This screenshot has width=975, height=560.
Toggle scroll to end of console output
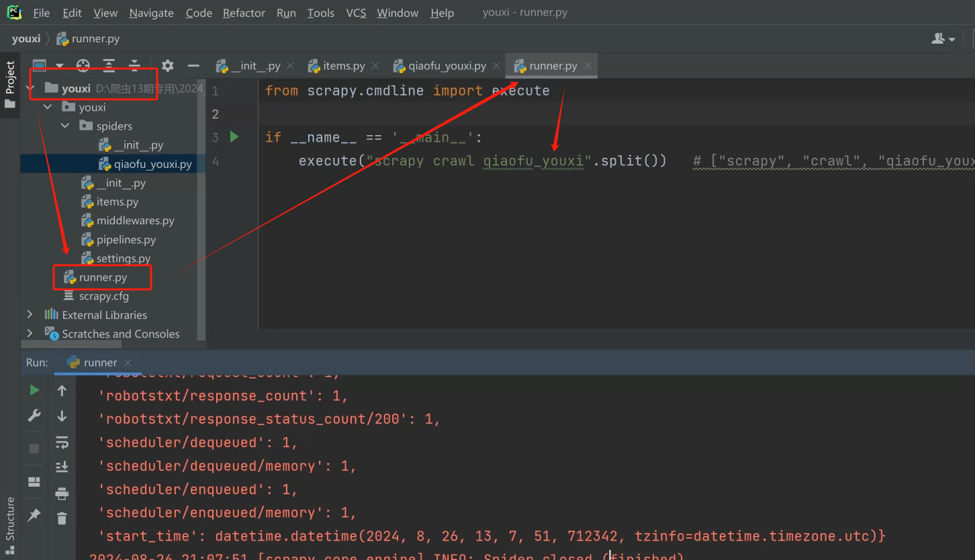tap(62, 467)
